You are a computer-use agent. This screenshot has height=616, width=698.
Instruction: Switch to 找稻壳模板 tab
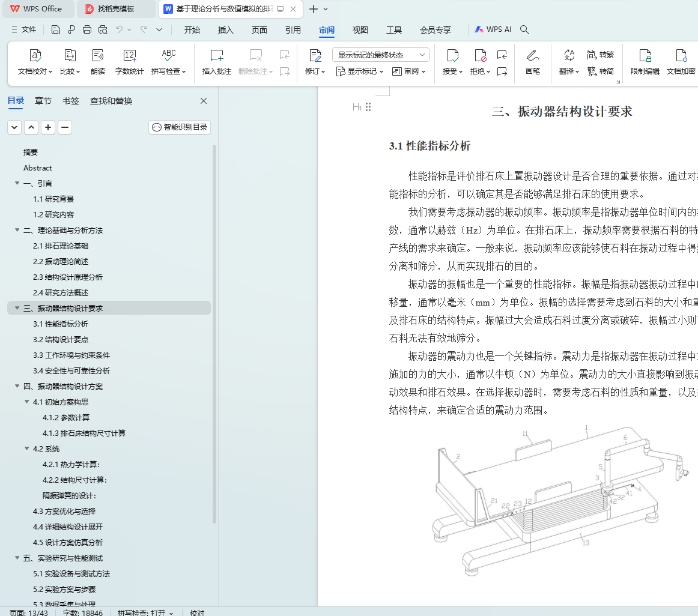click(x=115, y=9)
